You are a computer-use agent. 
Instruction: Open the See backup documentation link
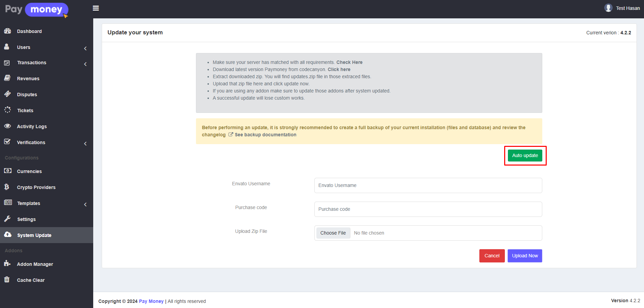[265, 135]
